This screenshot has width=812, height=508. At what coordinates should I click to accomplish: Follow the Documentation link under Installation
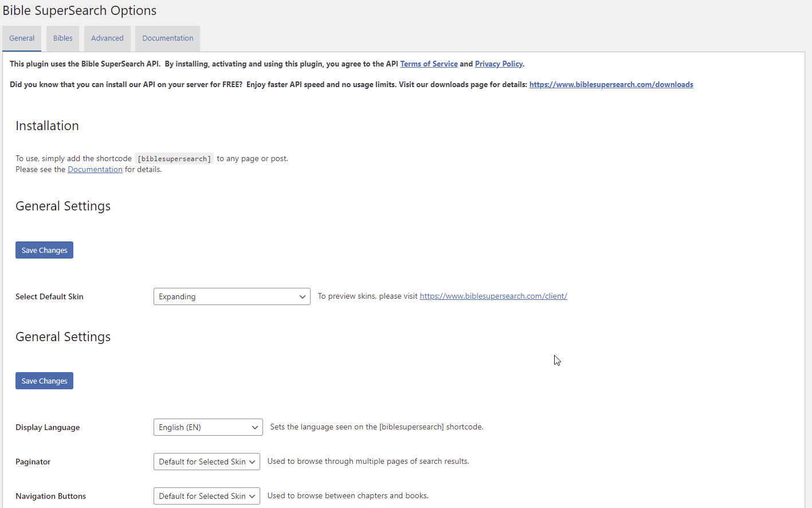[95, 169]
